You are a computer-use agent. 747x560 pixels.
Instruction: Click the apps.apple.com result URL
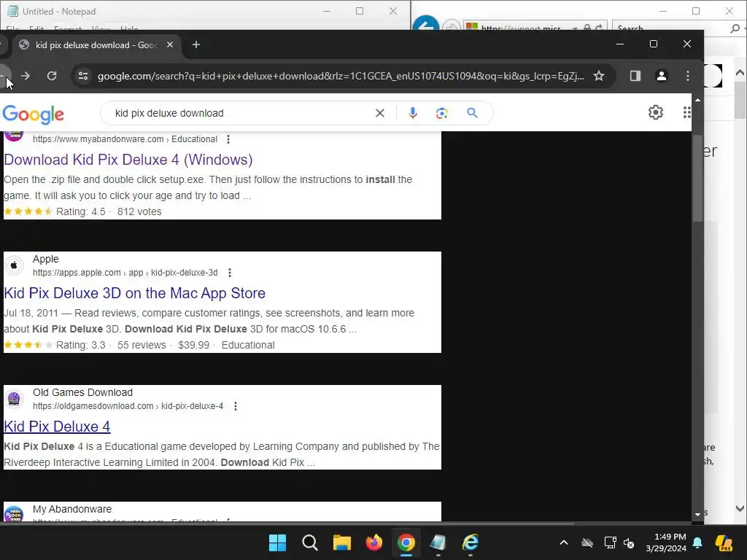click(125, 273)
